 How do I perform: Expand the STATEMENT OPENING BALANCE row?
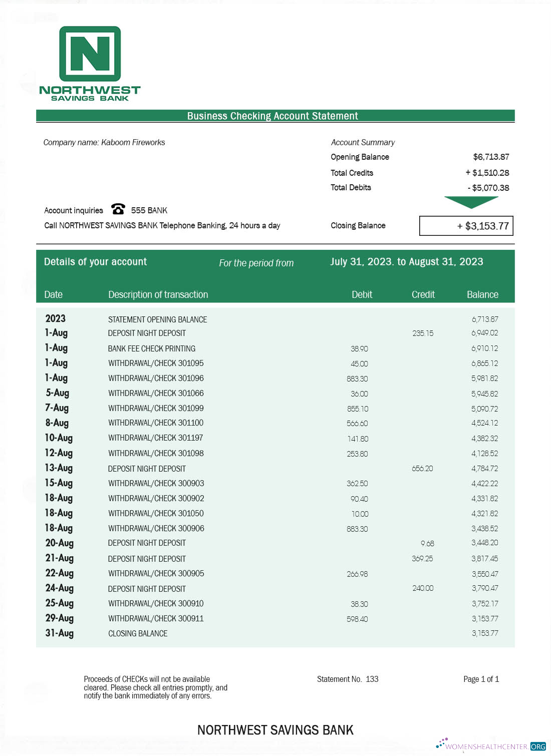[158, 319]
